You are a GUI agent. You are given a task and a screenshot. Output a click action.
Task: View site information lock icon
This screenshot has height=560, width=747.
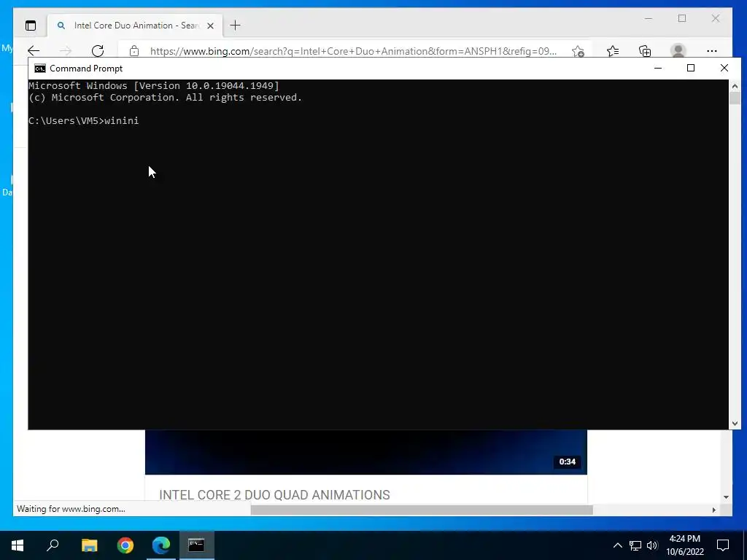tap(134, 51)
